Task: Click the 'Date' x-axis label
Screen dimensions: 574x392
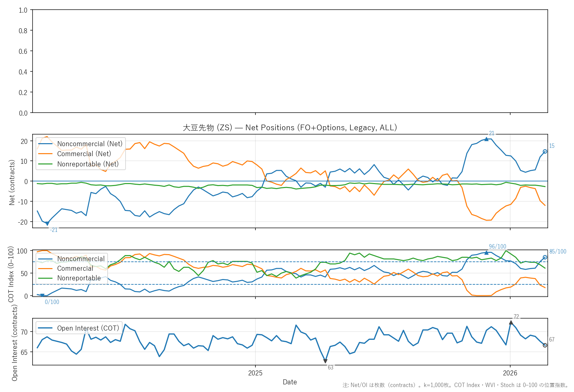Action: 290,382
